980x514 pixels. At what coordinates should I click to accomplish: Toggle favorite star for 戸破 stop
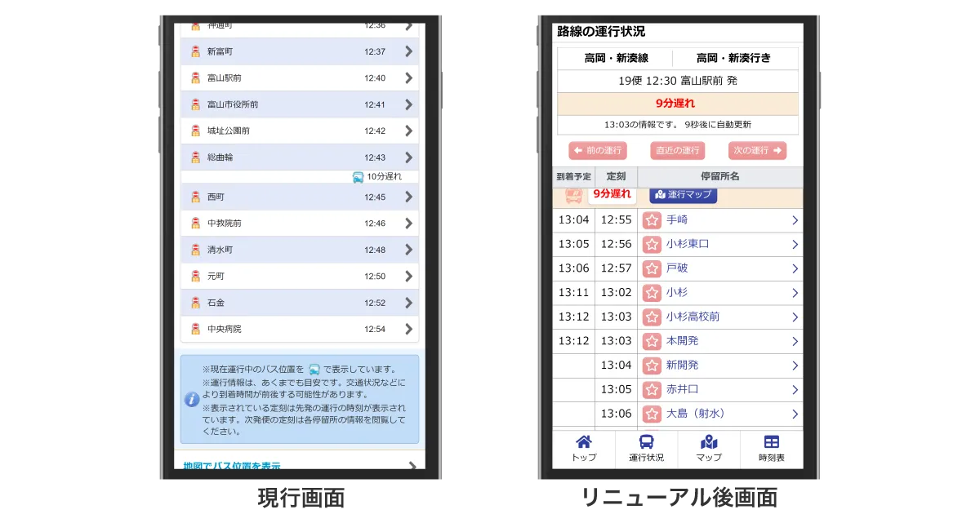652,268
